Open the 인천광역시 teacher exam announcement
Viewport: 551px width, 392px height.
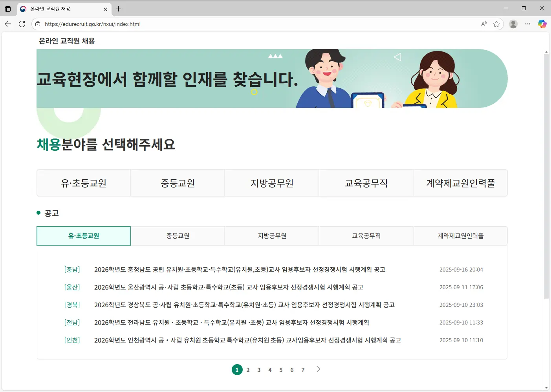[247, 340]
